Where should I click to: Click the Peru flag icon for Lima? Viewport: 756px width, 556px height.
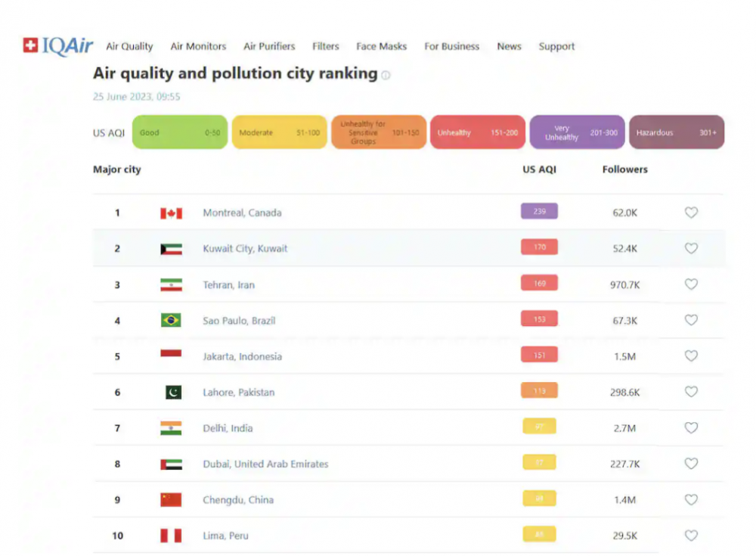coord(171,536)
